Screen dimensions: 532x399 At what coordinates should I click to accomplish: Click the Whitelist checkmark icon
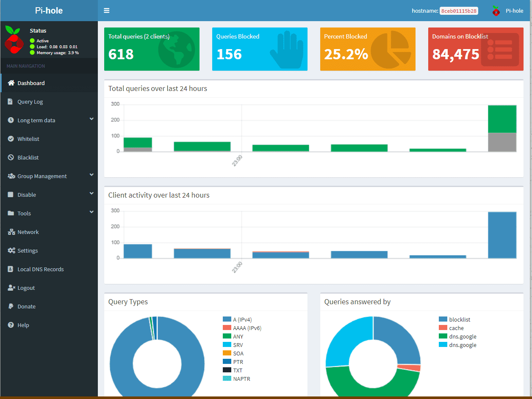click(11, 139)
